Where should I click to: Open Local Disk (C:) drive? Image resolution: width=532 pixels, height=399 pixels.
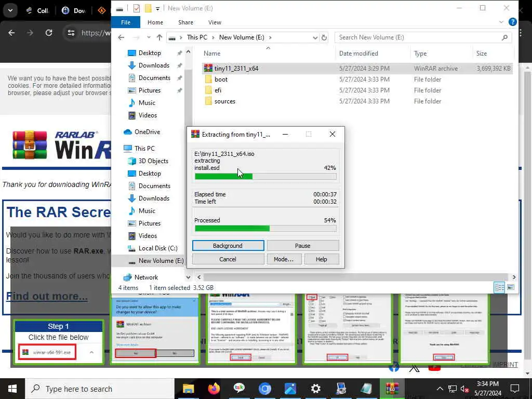pyautogui.click(x=158, y=248)
